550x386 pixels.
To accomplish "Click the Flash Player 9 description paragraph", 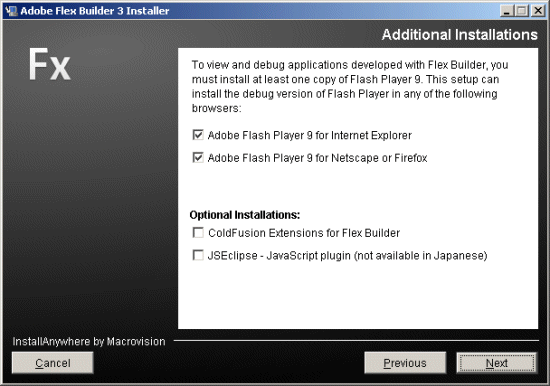I will (350, 86).
